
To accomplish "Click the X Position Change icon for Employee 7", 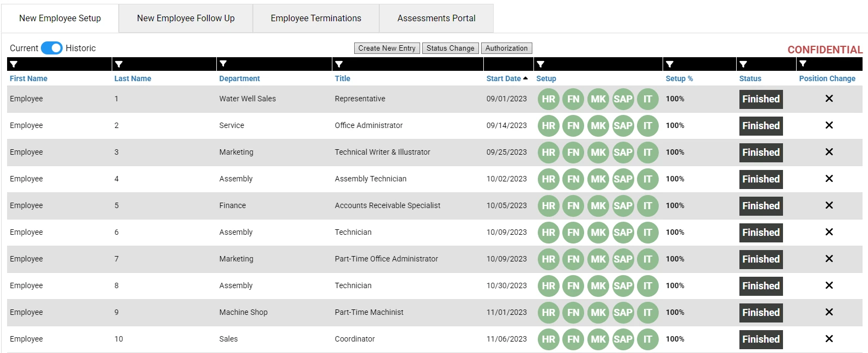I will pyautogui.click(x=829, y=259).
